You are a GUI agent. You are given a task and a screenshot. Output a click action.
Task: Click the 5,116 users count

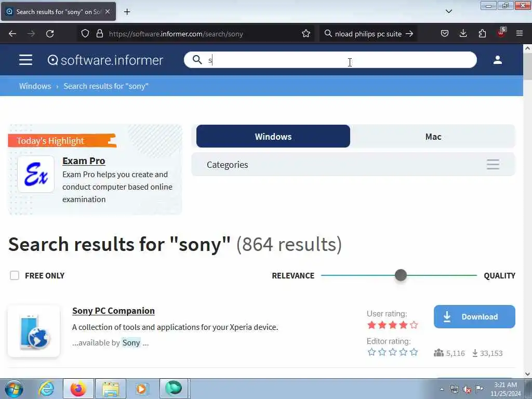click(x=449, y=353)
